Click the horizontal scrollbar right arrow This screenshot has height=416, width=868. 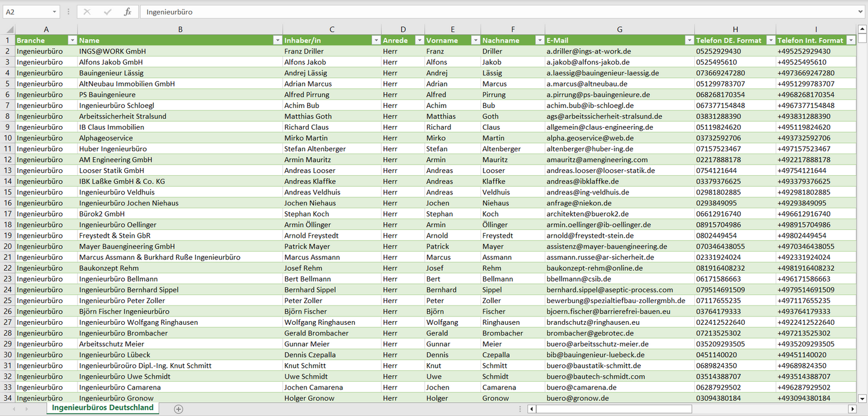tap(852, 409)
